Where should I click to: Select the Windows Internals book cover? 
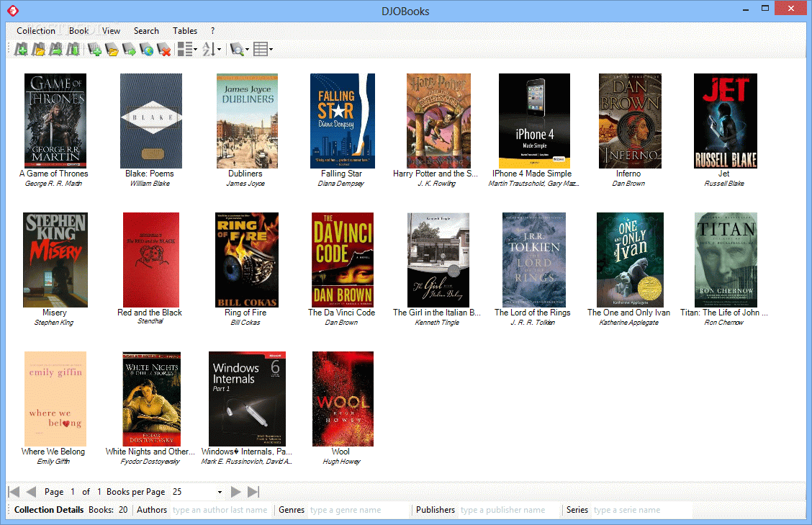point(247,398)
